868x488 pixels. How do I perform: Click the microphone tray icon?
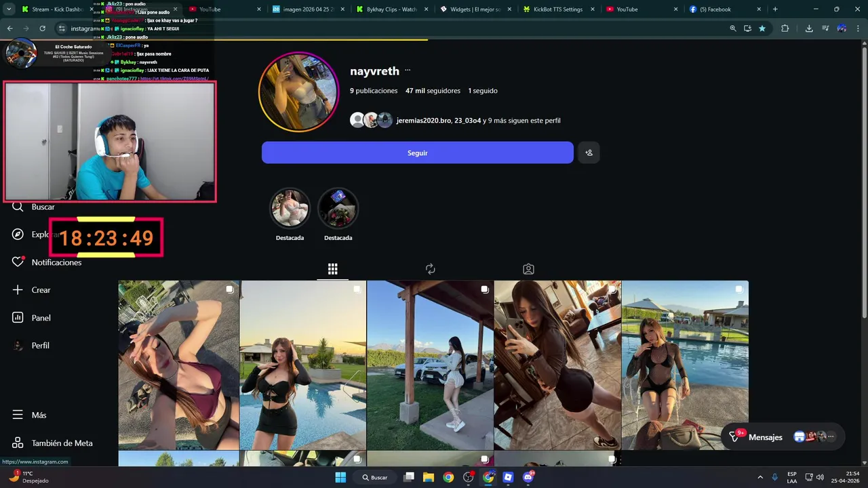click(775, 477)
